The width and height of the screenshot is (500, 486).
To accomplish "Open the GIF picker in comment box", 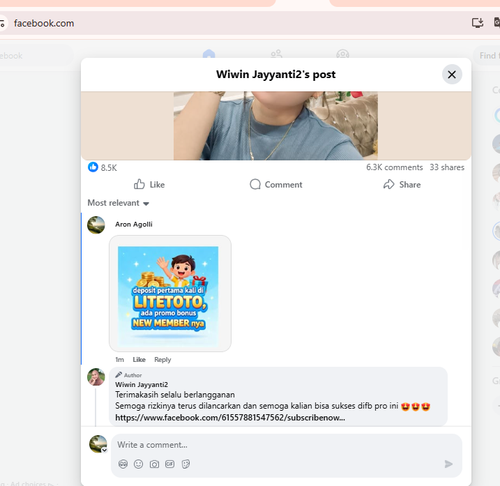I will point(170,464).
